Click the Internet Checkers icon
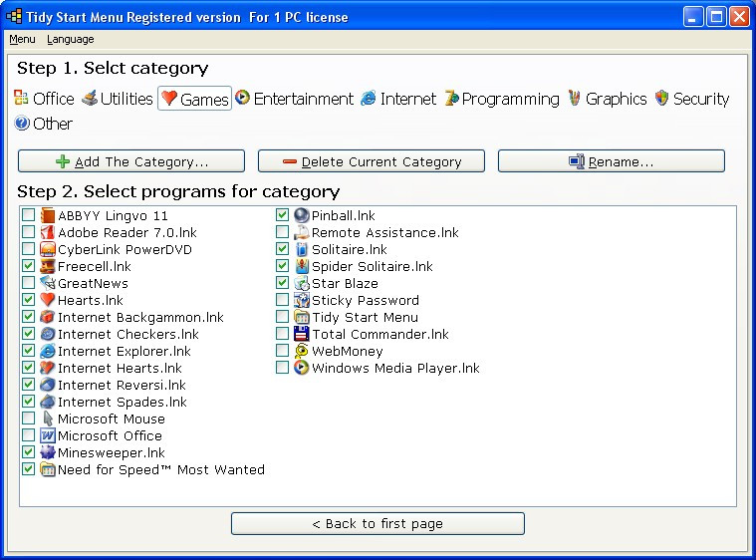This screenshot has width=756, height=560. click(x=47, y=334)
